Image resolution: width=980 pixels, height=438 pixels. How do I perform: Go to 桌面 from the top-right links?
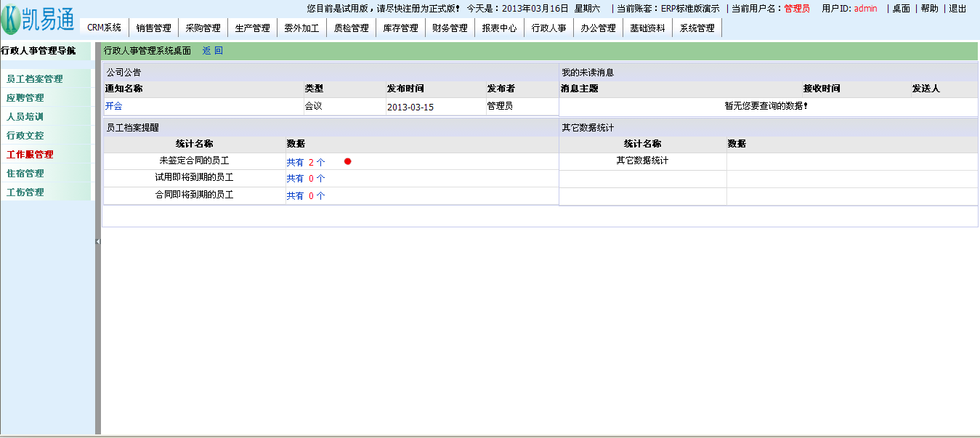click(901, 9)
